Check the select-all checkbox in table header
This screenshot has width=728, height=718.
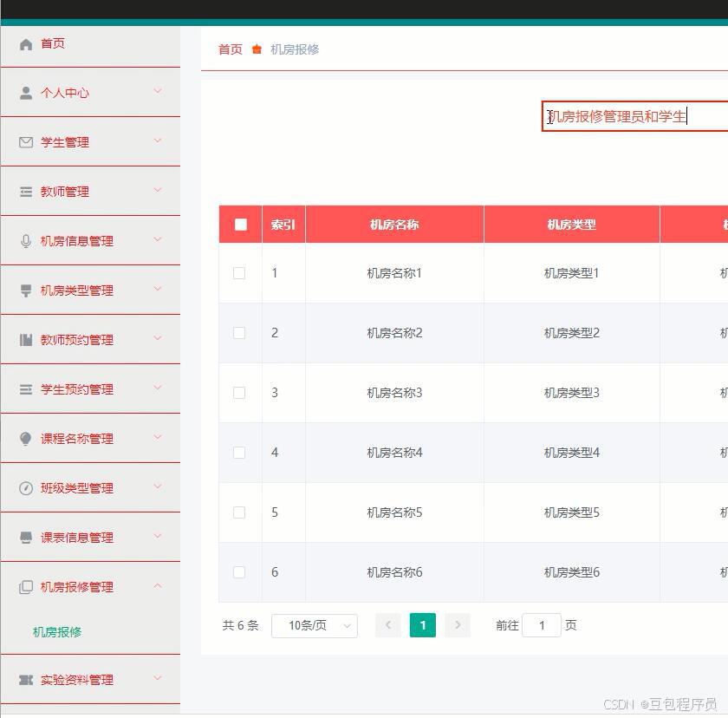click(x=240, y=224)
